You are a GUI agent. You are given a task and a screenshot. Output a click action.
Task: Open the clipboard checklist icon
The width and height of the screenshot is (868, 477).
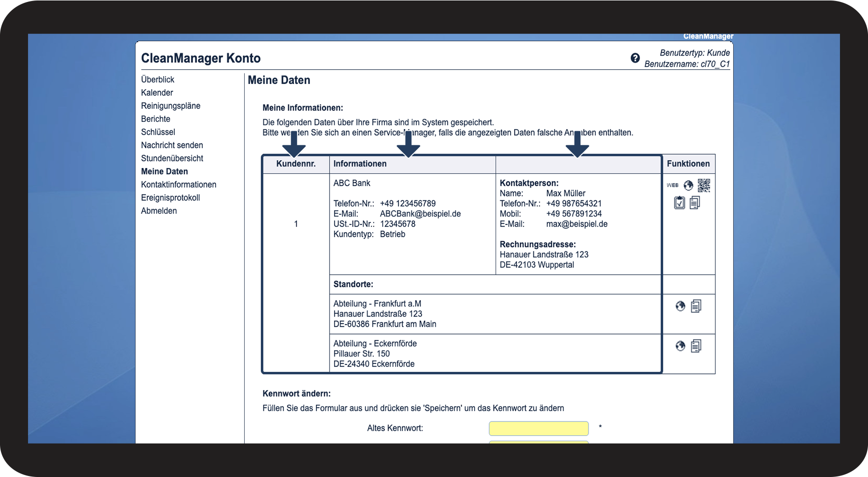[679, 202]
